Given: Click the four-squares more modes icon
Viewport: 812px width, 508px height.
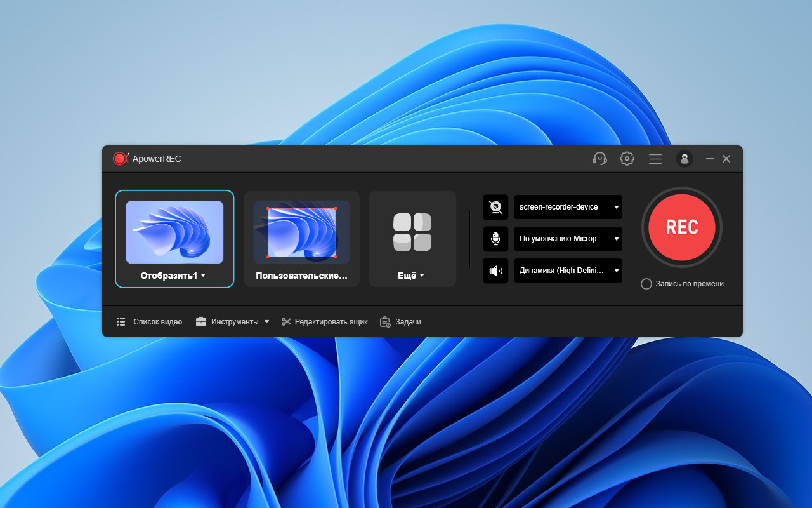Looking at the screenshot, I should [412, 232].
